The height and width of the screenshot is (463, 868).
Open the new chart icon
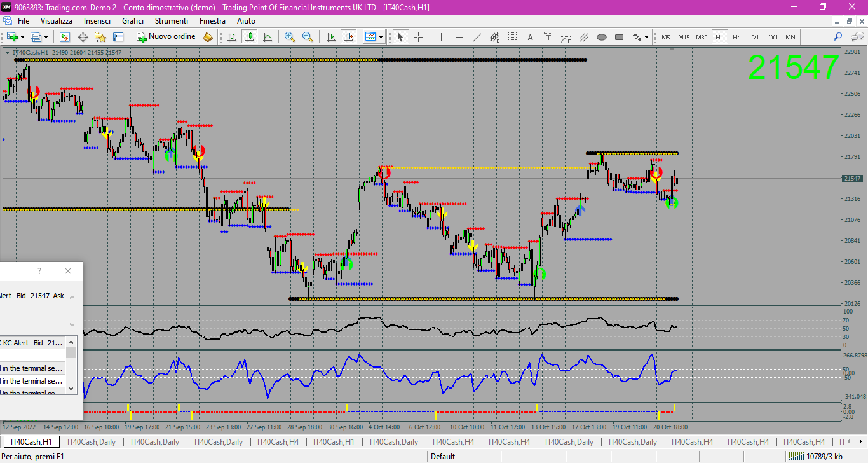[12, 37]
